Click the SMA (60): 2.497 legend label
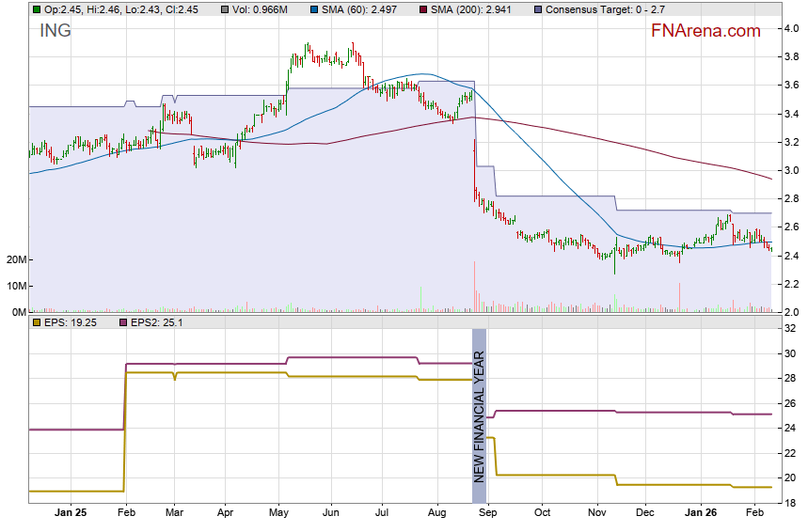Viewport: 808px width, 532px height. [359, 8]
